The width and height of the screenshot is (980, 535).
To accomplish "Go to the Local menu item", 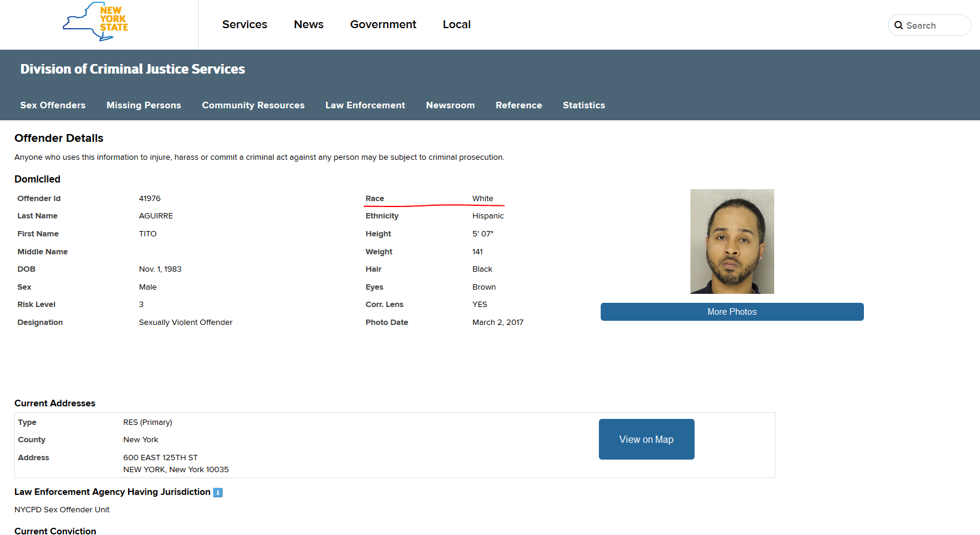I will coord(456,25).
